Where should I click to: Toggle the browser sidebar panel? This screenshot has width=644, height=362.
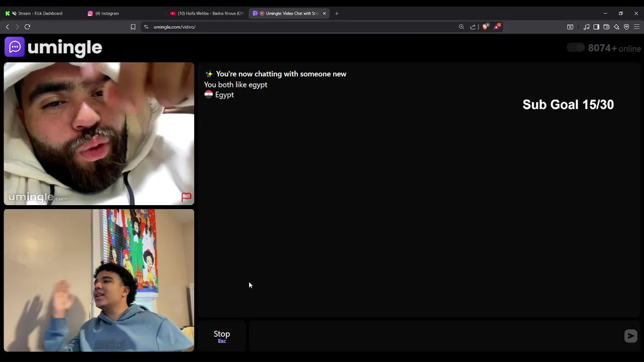coord(596,27)
